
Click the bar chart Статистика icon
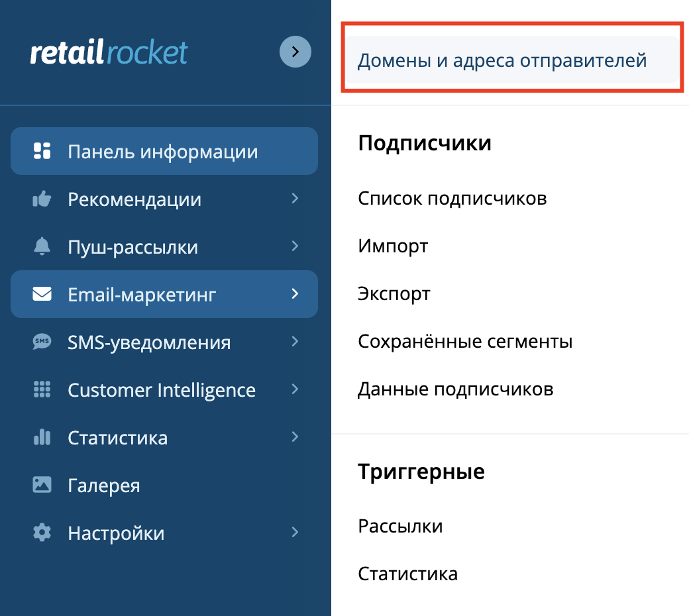pyautogui.click(x=42, y=436)
